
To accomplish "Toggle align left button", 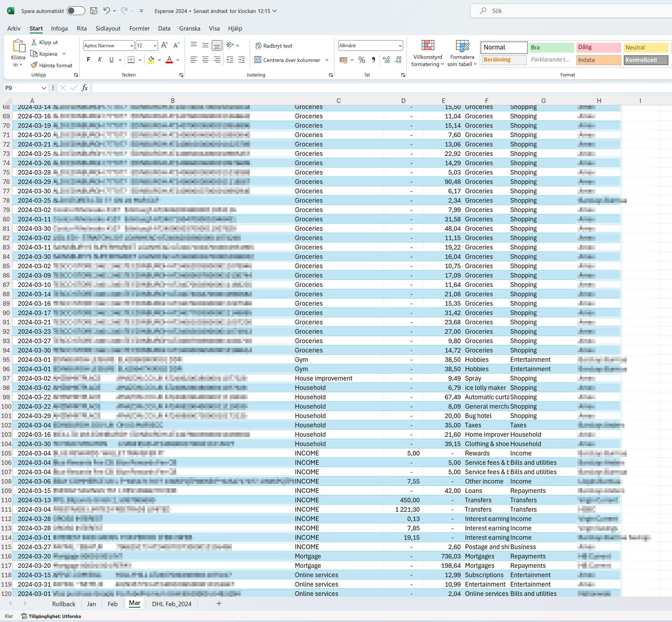I will (194, 60).
